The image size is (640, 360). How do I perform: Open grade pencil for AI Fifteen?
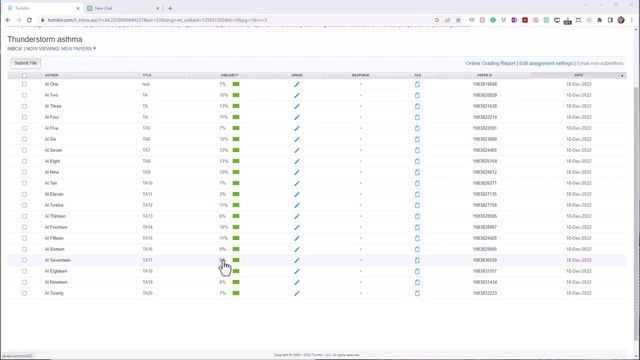[x=297, y=238]
